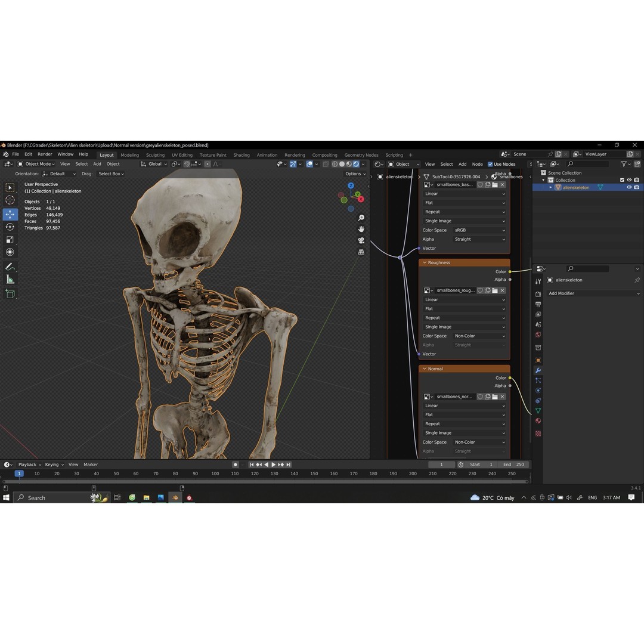The height and width of the screenshot is (644, 644).
Task: Open image file for smallbones_roug texture
Action: coord(495,290)
